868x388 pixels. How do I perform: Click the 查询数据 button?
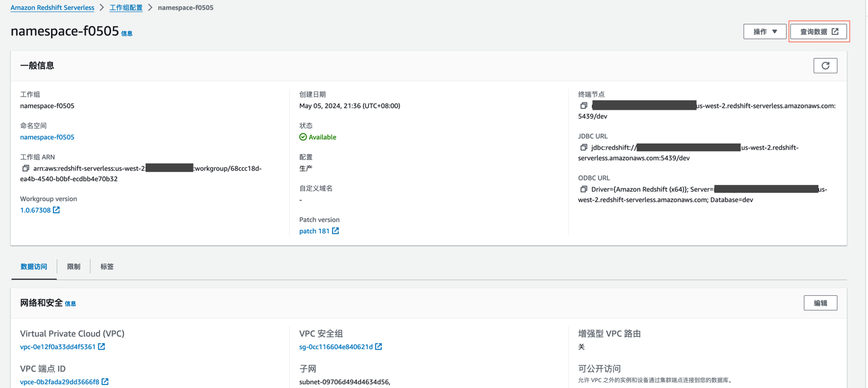click(x=819, y=32)
